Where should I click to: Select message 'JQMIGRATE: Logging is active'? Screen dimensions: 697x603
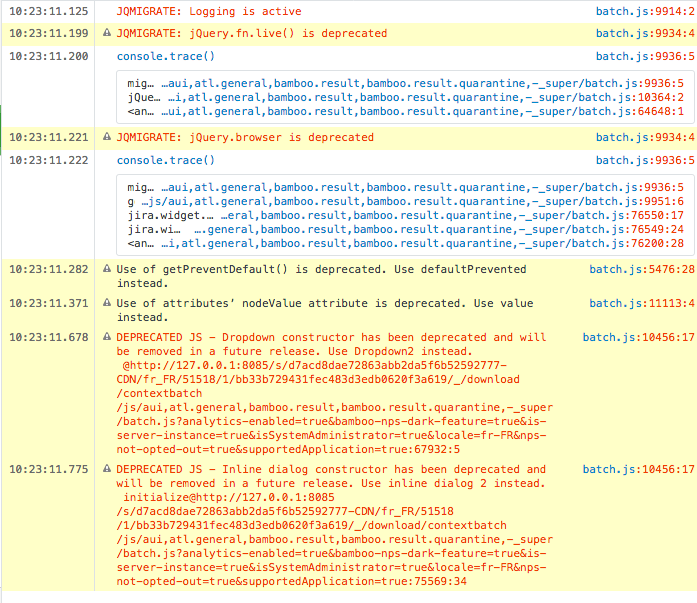point(209,11)
